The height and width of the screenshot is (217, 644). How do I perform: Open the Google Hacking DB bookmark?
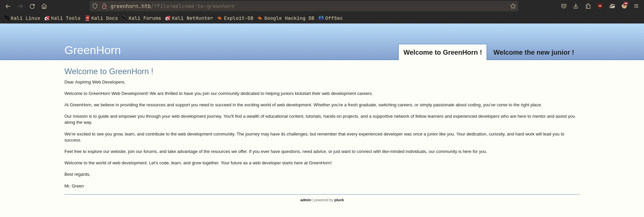click(x=286, y=18)
